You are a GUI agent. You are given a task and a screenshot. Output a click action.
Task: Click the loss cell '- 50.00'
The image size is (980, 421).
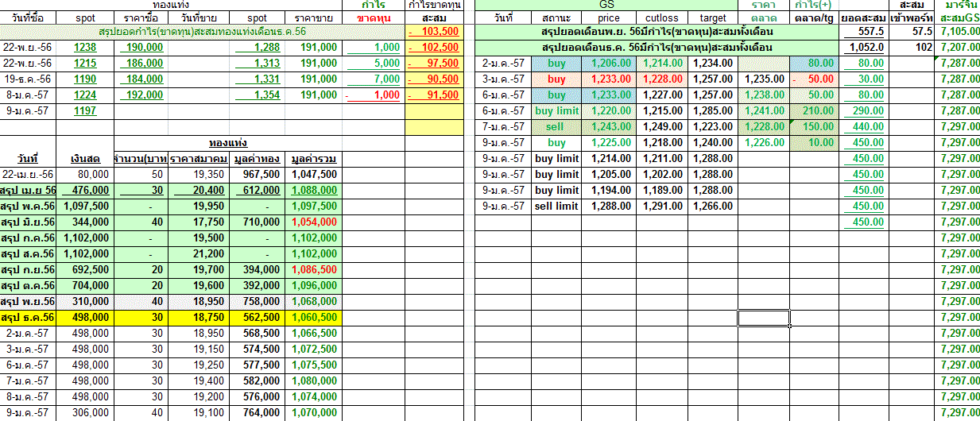click(x=814, y=79)
